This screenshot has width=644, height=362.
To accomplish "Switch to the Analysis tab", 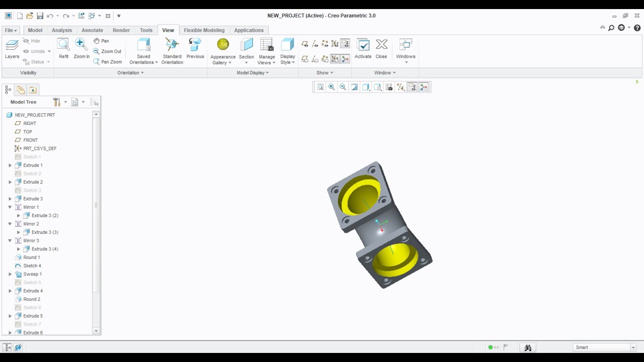I will [x=62, y=30].
